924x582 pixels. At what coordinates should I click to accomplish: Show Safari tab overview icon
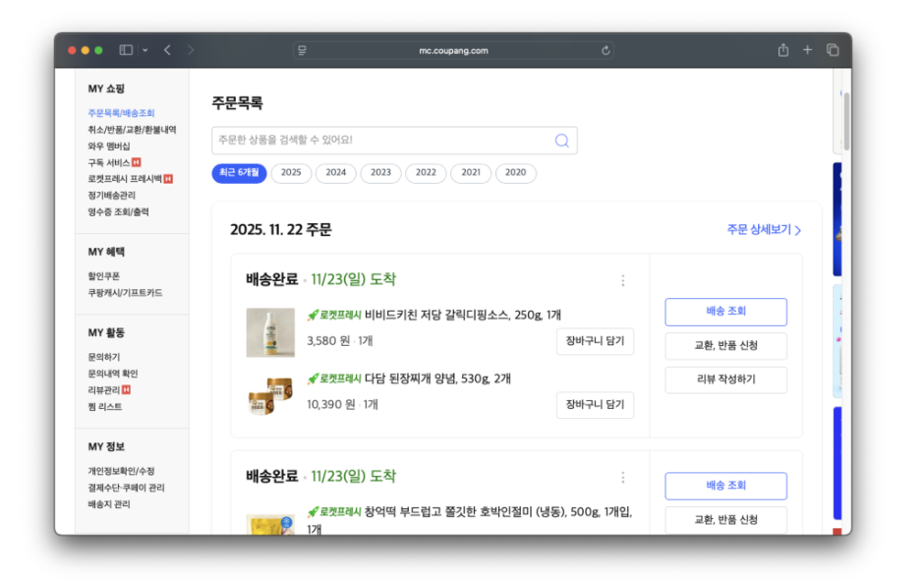click(x=832, y=50)
